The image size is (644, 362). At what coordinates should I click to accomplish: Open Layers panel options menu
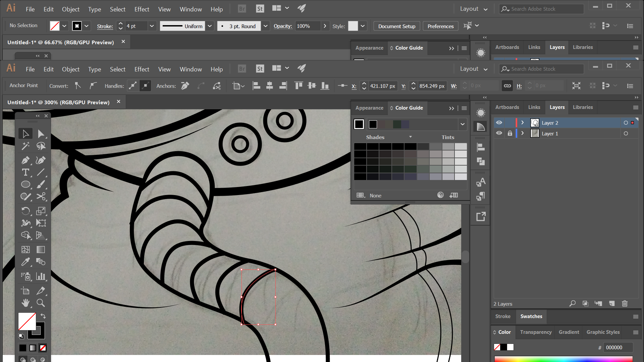click(635, 107)
